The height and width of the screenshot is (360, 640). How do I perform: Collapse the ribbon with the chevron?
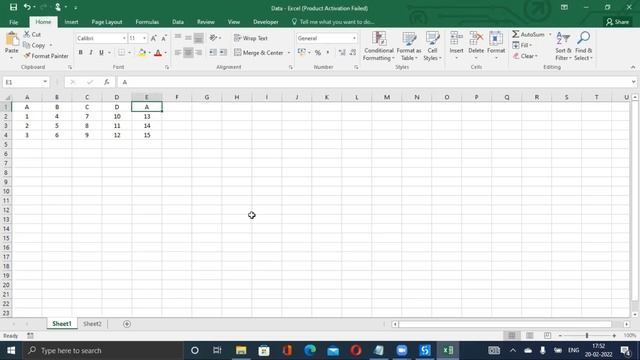(x=633, y=67)
